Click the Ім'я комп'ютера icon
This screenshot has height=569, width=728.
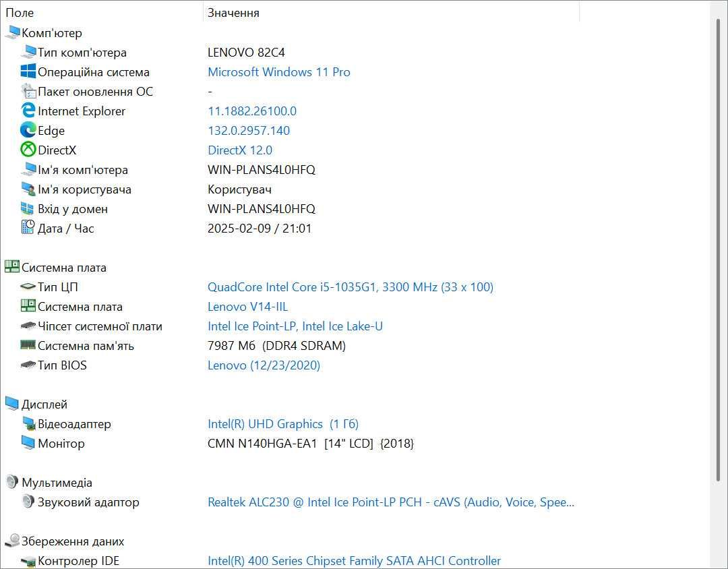[x=28, y=169]
